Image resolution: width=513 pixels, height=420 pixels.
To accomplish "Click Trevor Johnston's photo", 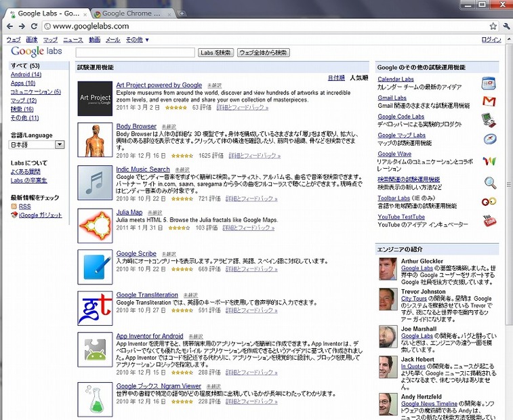I will pyautogui.click(x=388, y=299).
